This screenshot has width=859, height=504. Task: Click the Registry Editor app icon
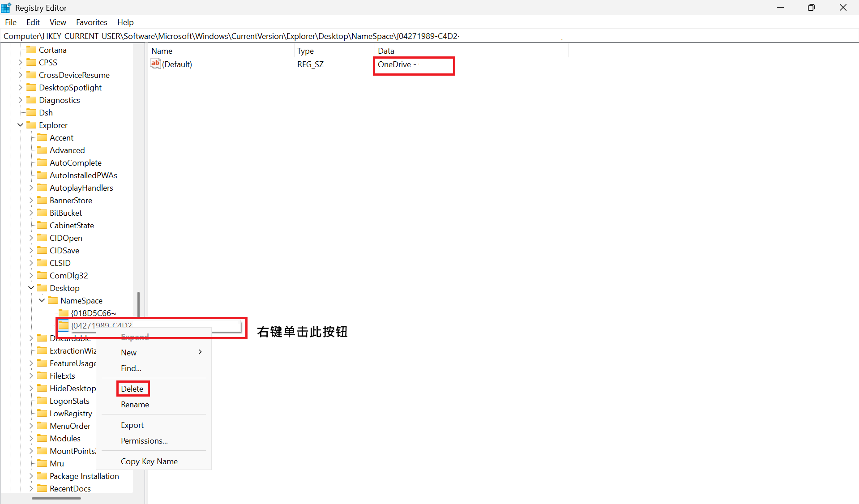coord(6,8)
